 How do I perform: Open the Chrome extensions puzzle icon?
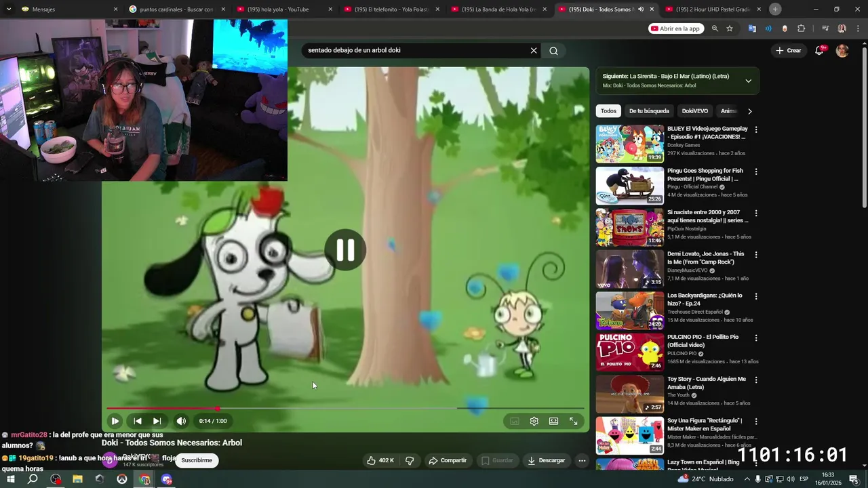tap(802, 28)
